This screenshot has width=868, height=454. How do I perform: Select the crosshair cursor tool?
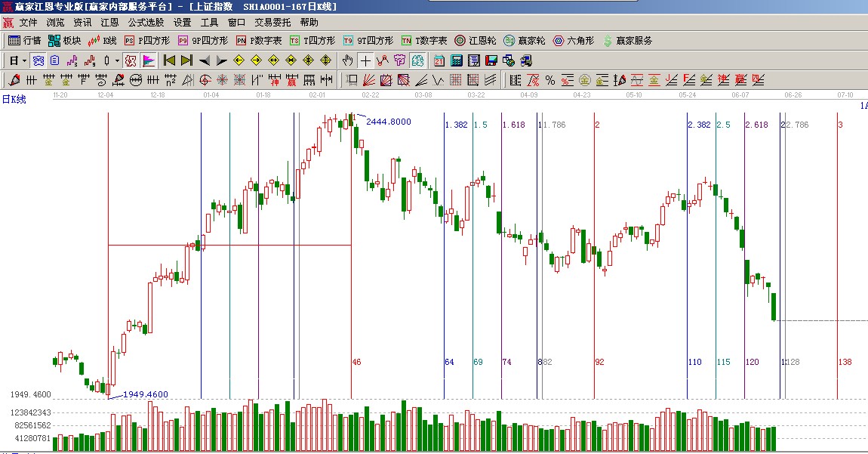coord(365,60)
